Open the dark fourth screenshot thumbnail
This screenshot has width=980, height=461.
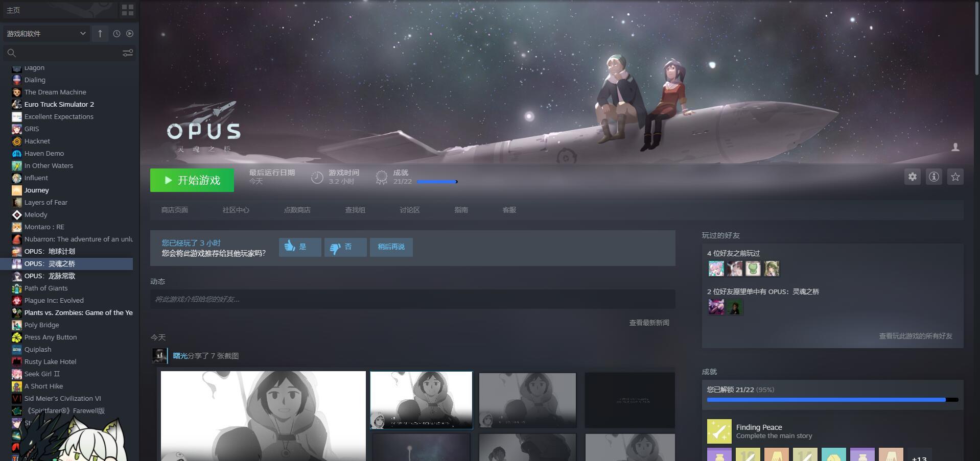[x=630, y=400]
